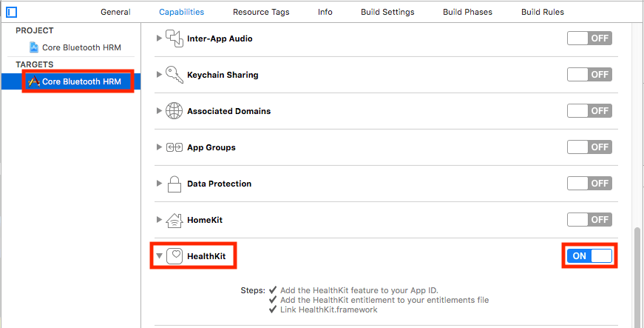Click the Inter-App Audio capability icon
Screen dimensions: 644x328
[174, 39]
